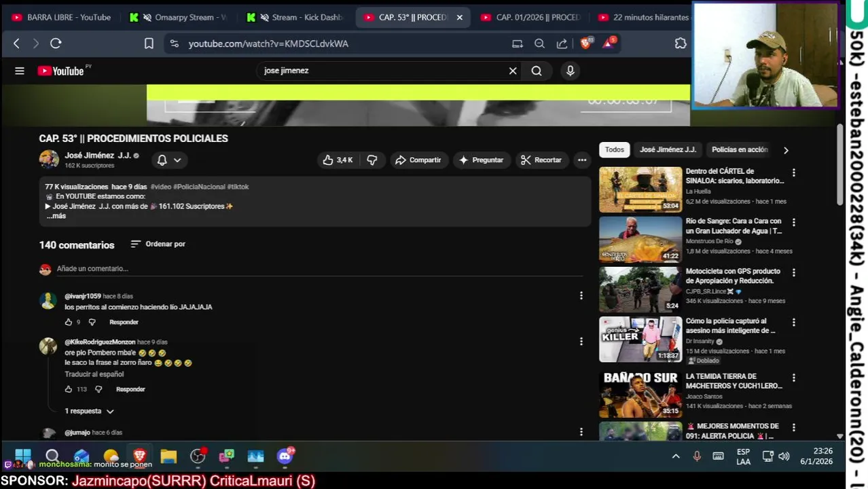
Task: Expand description with ...más
Action: (56, 216)
